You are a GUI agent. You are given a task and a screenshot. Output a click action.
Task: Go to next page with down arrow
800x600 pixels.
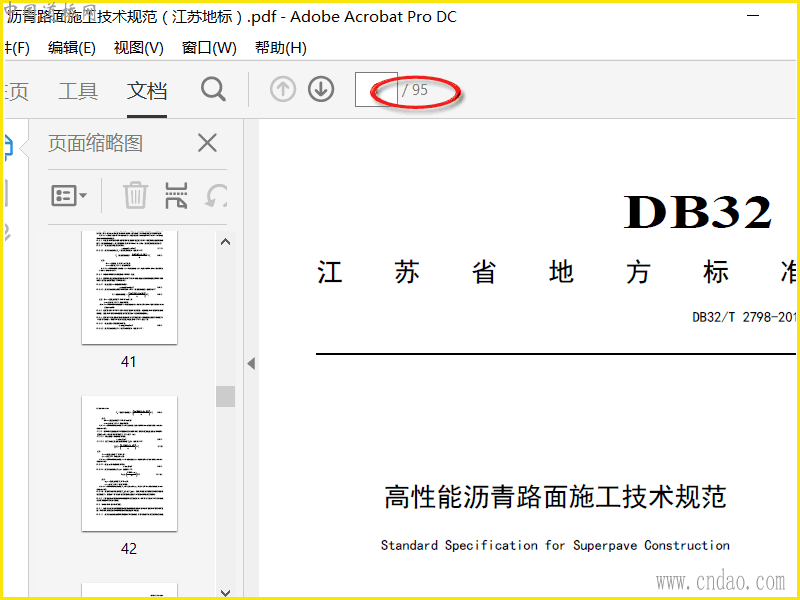321,89
